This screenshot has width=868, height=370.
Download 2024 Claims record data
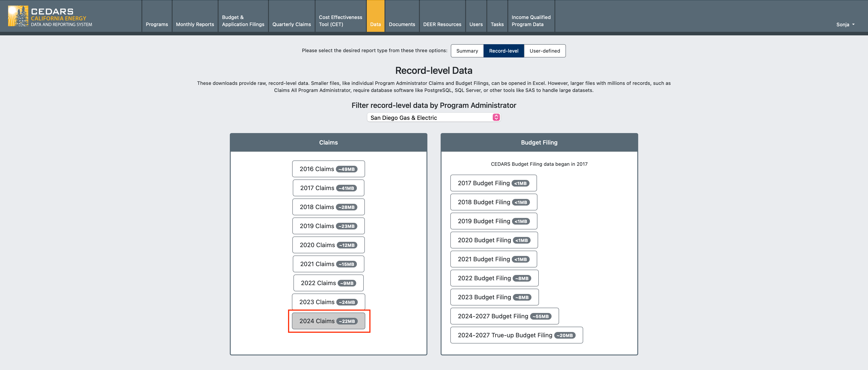pyautogui.click(x=328, y=321)
